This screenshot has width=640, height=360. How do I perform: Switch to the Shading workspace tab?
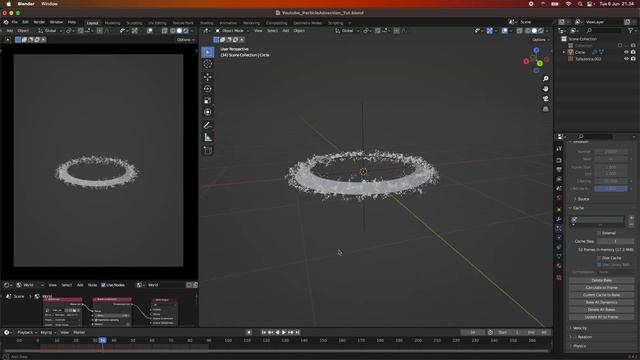(207, 23)
